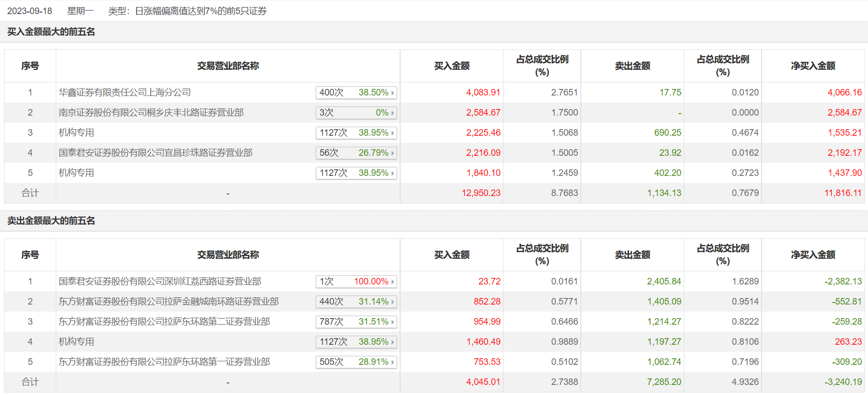
Task: Select 东方财富拉萨东环路第二证券营业部
Action: 164,322
